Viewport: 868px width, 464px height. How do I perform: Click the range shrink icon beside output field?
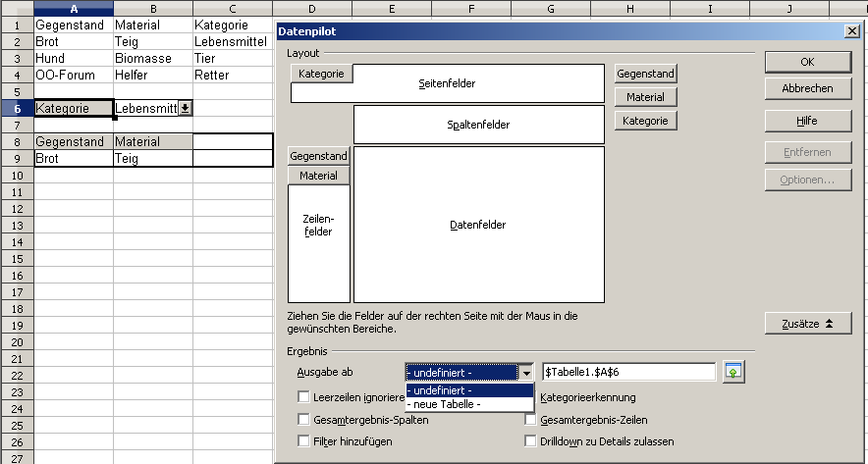pos(732,372)
